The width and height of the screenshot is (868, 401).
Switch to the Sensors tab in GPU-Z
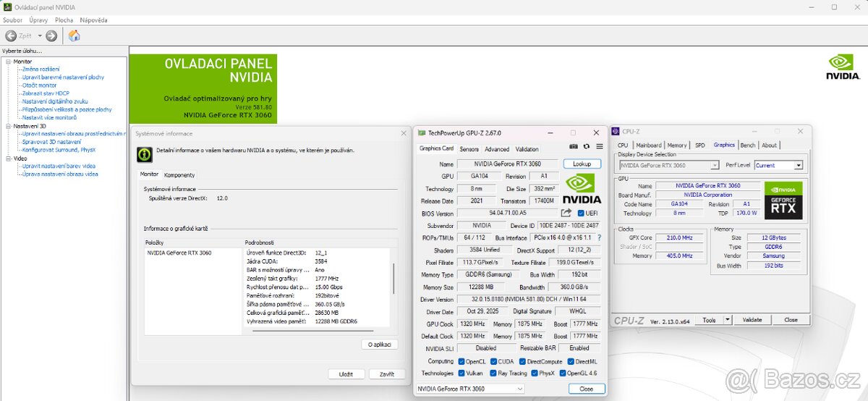point(469,149)
